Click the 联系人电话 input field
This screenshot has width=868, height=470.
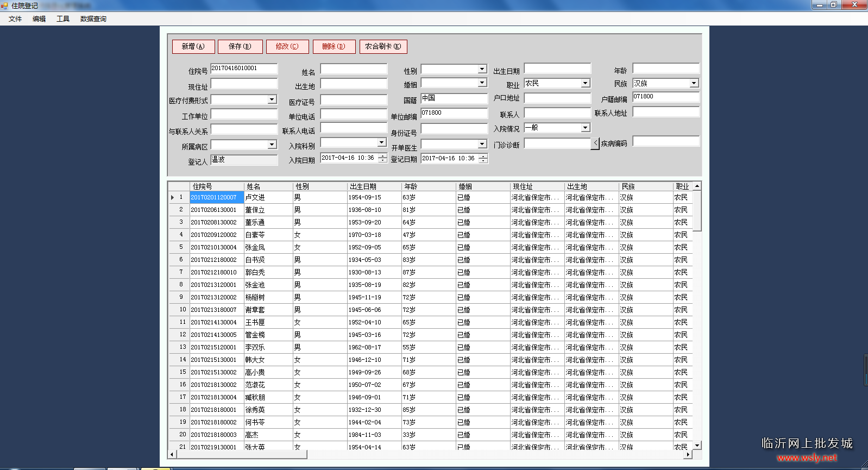coord(354,128)
